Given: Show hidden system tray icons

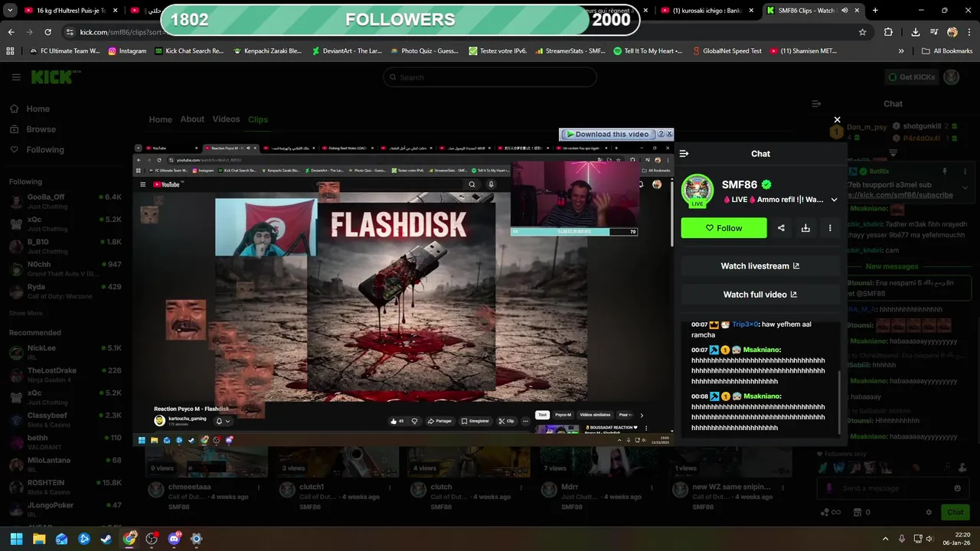Looking at the screenshot, I should [x=885, y=539].
